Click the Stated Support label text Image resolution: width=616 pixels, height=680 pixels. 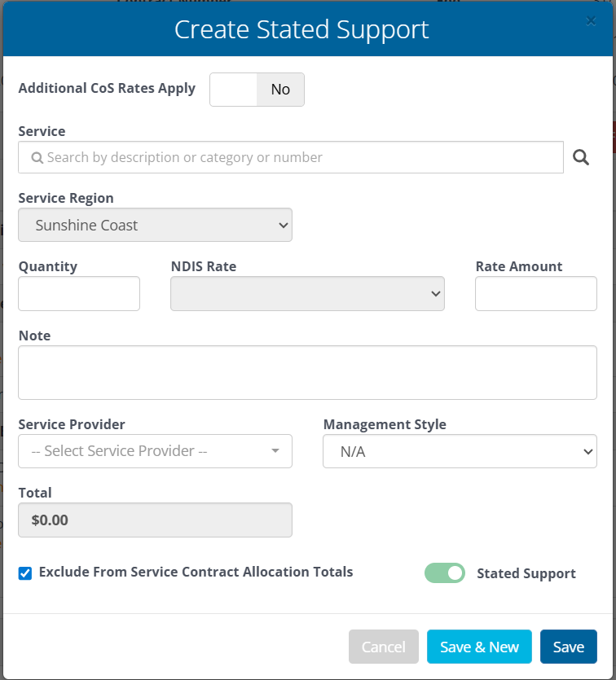pos(526,574)
